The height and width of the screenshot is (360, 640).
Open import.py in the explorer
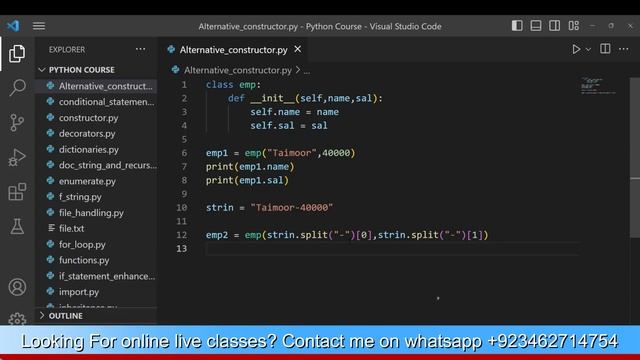(x=97, y=292)
